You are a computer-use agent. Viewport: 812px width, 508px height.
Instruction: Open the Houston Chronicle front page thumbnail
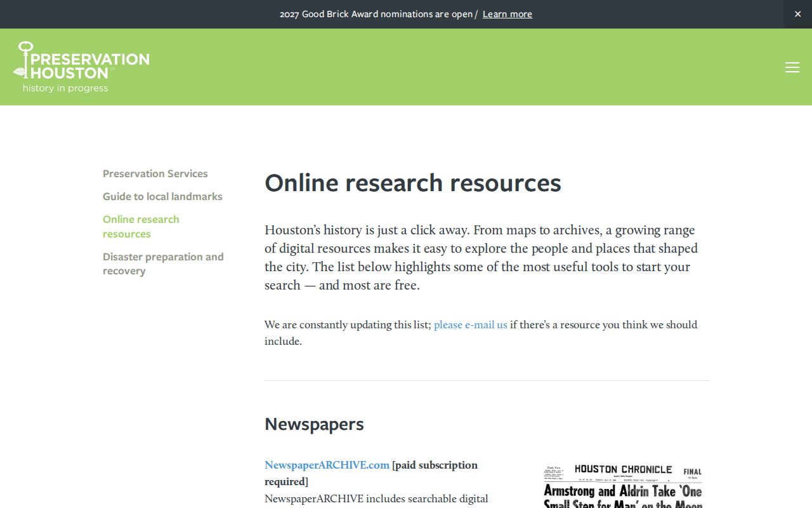tap(623, 486)
